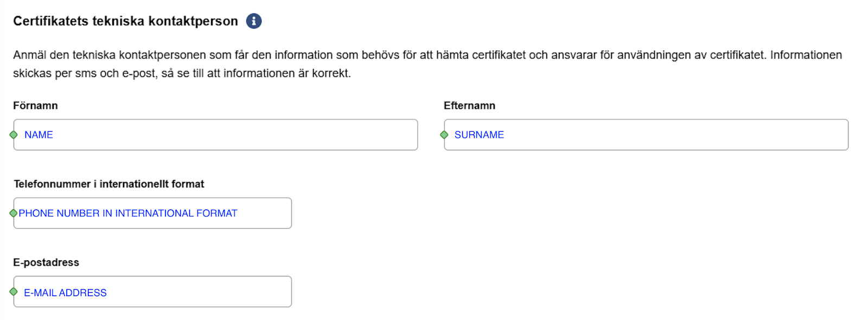Select green diamond marker on Telefonnummer field

click(x=14, y=213)
